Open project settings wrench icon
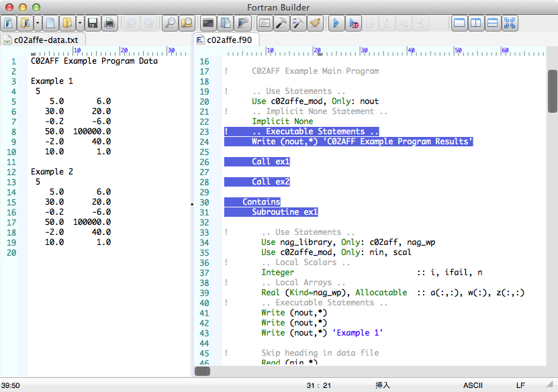558x392 pixels. pos(242,23)
